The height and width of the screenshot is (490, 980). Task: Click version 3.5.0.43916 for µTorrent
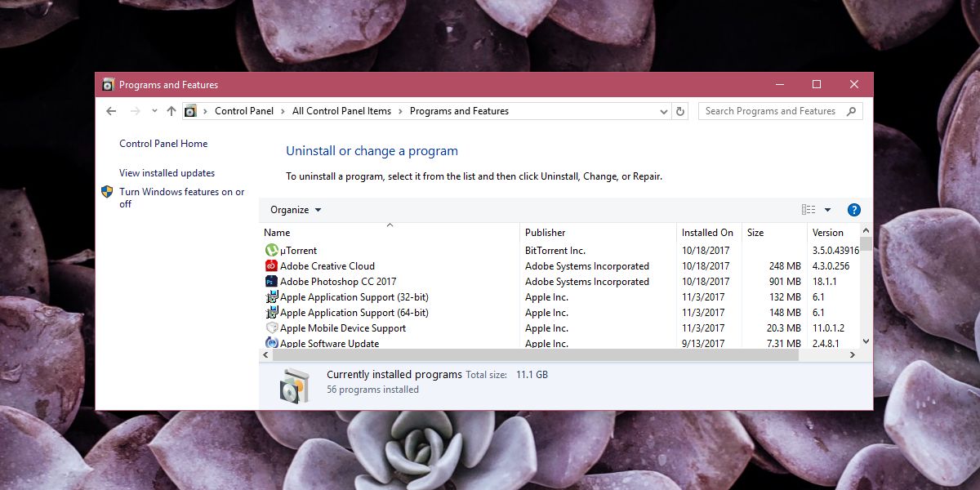coord(835,251)
